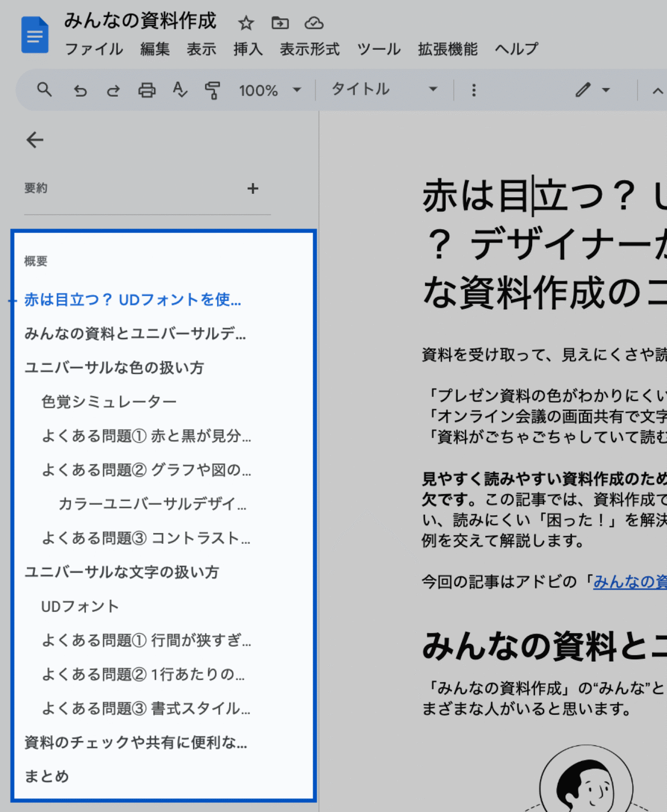Go to outline heading ユニバーサルな色の扱い方
This screenshot has width=667, height=812.
[x=114, y=368]
